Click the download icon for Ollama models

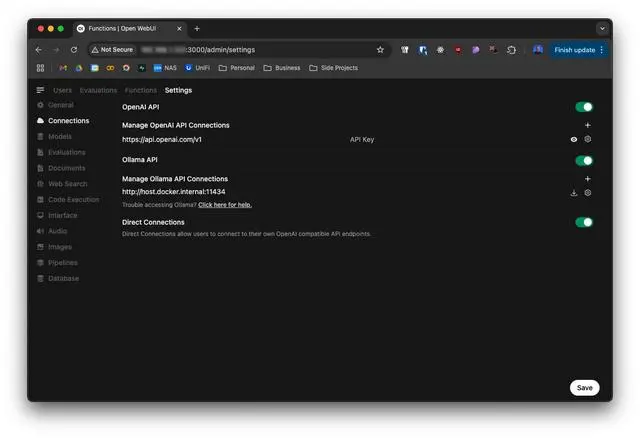coord(574,193)
